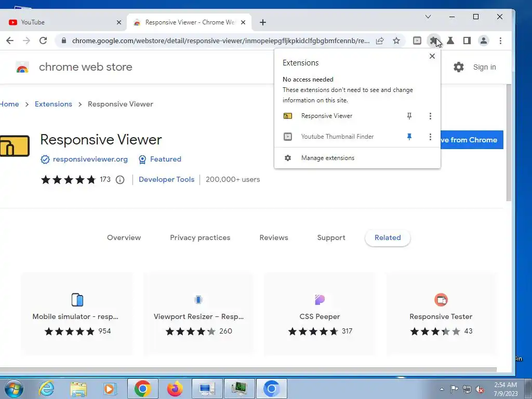The height and width of the screenshot is (399, 532).
Task: Open more options for Responsive Viewer
Action: point(430,116)
